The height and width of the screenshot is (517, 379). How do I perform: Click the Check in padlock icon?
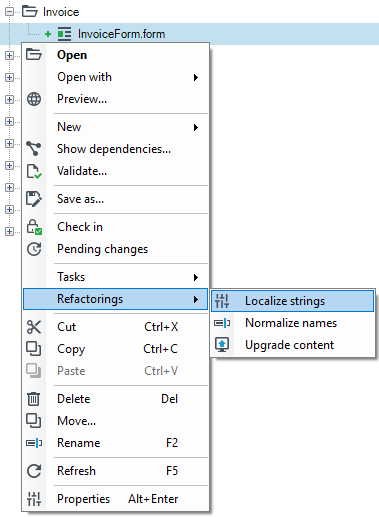(34, 227)
